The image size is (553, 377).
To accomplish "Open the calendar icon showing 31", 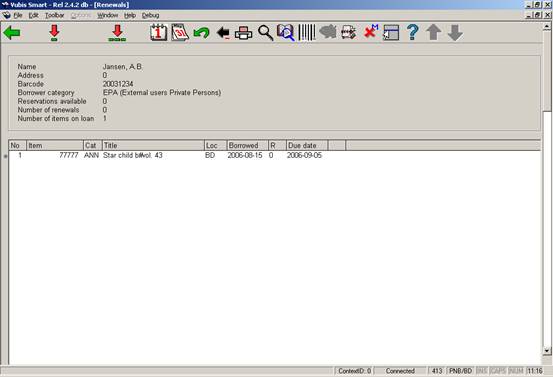I will pos(180,32).
